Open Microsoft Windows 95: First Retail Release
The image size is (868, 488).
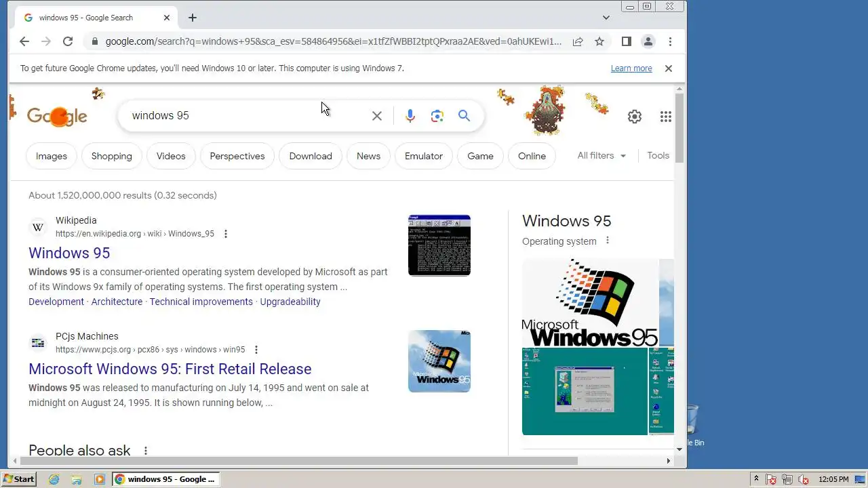[x=170, y=369]
